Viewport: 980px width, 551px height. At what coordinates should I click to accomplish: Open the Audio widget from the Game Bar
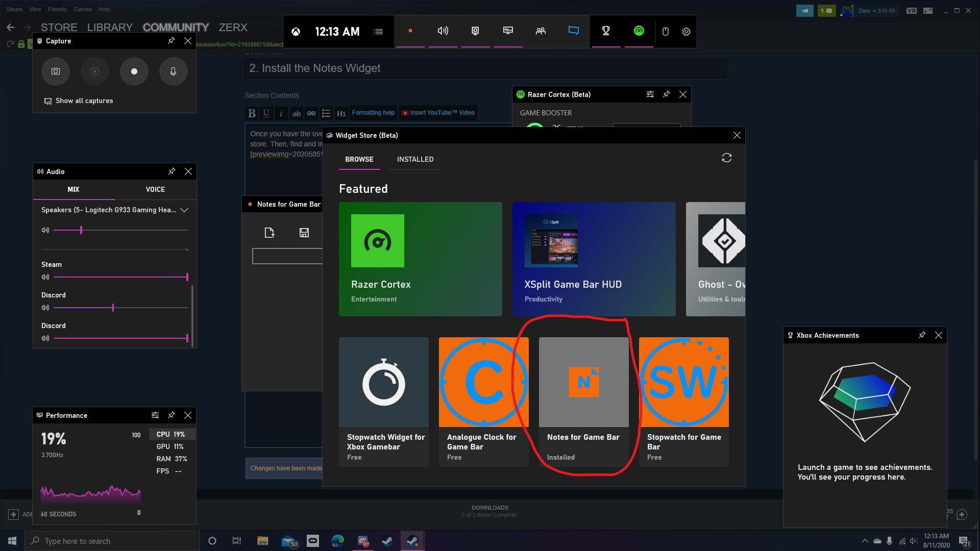pos(443,31)
